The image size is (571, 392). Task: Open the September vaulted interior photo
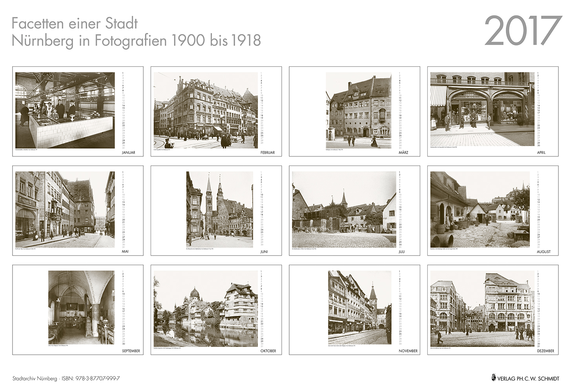[82, 308]
